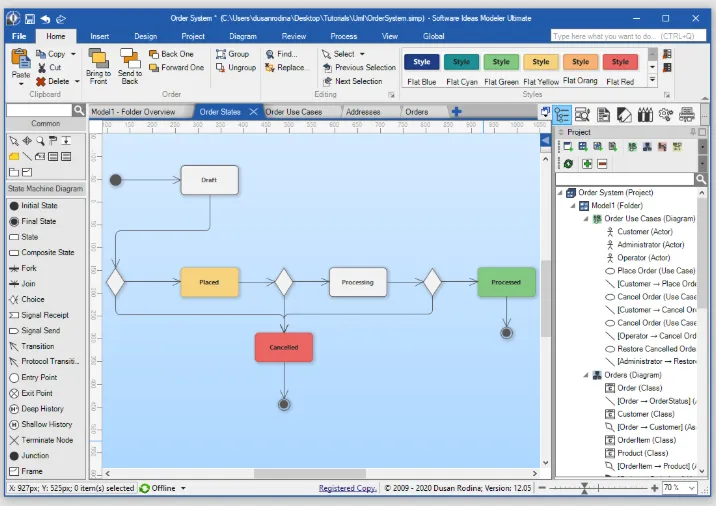Click the Paste icon in Clipboard
This screenshot has height=506, width=716.
pos(21,59)
